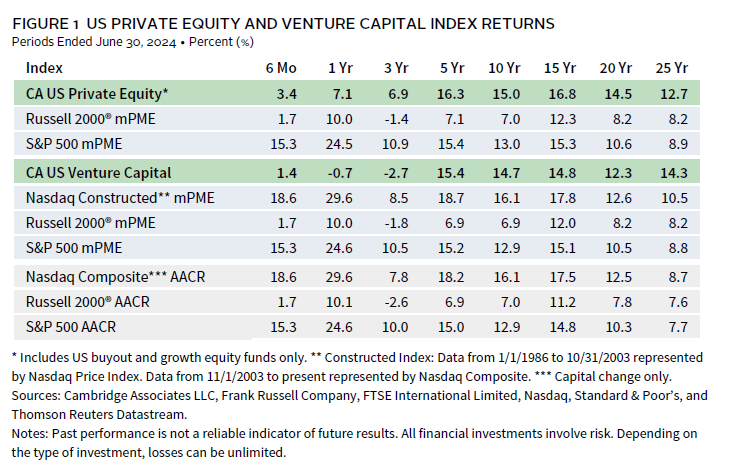Click the CA US Private Equity row label
This screenshot has width=736, height=465.
(97, 94)
